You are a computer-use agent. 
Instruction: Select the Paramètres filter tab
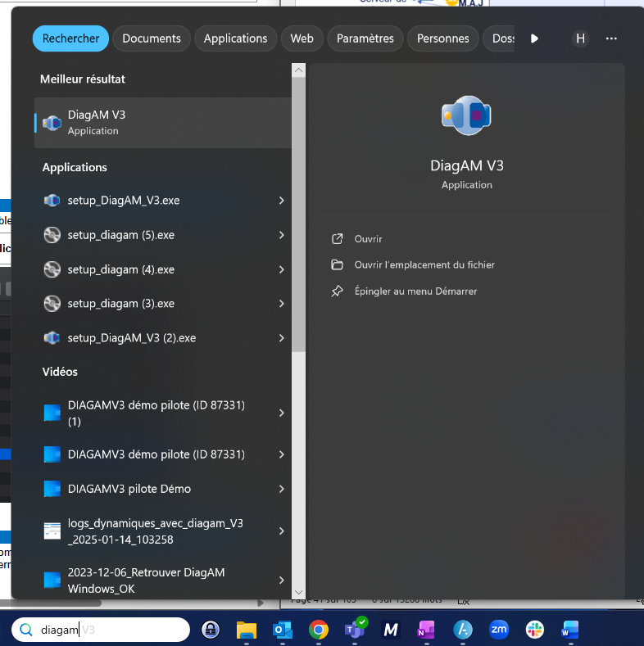click(365, 38)
